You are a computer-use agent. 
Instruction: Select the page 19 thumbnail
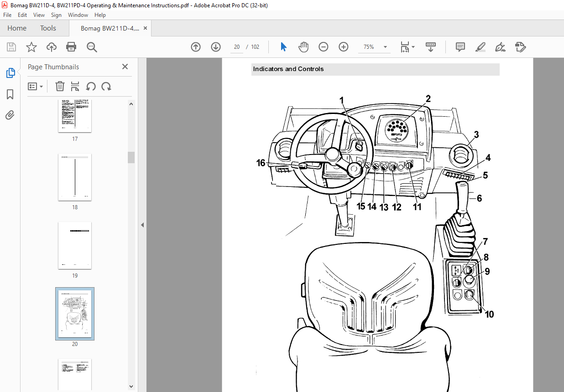pos(75,246)
